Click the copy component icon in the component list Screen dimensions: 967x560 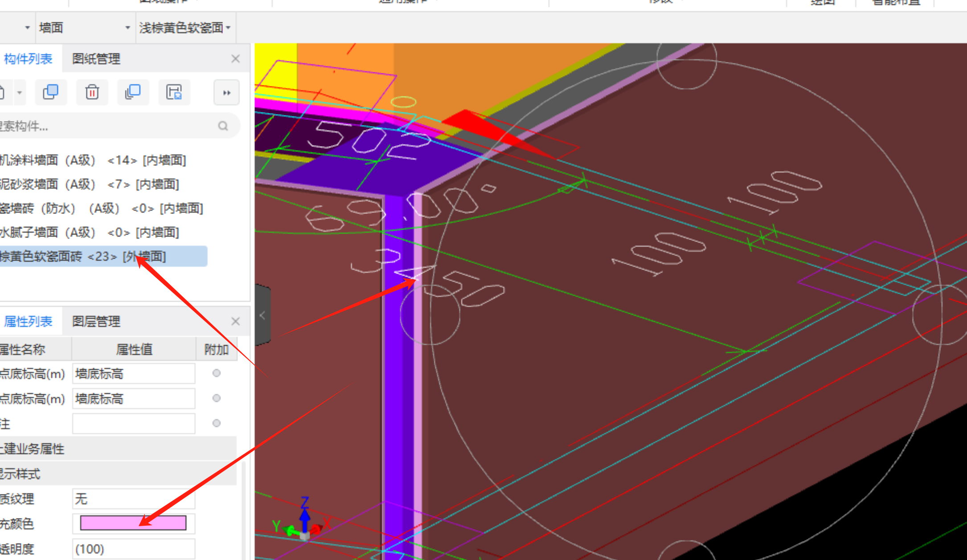51,92
